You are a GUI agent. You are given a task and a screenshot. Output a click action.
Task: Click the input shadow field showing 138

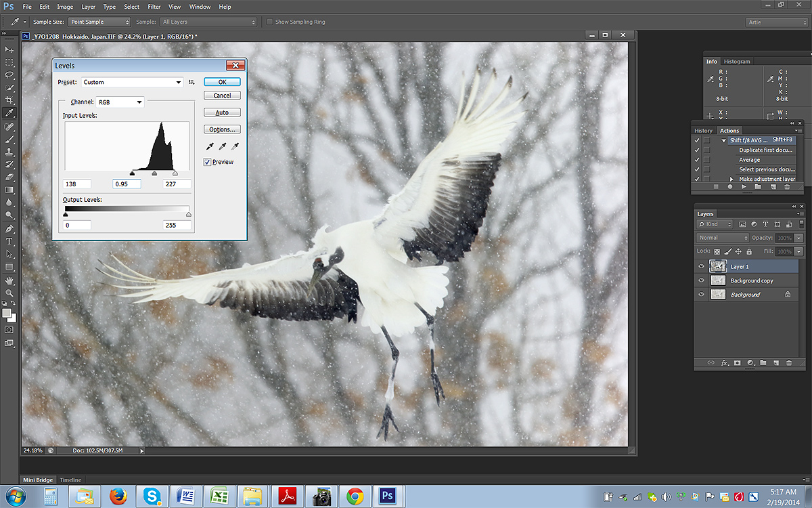77,184
